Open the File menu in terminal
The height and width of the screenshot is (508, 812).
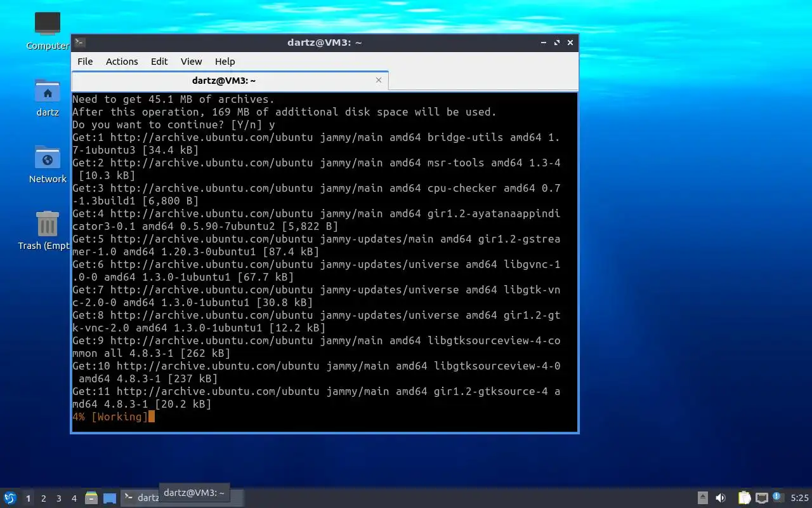coord(85,62)
